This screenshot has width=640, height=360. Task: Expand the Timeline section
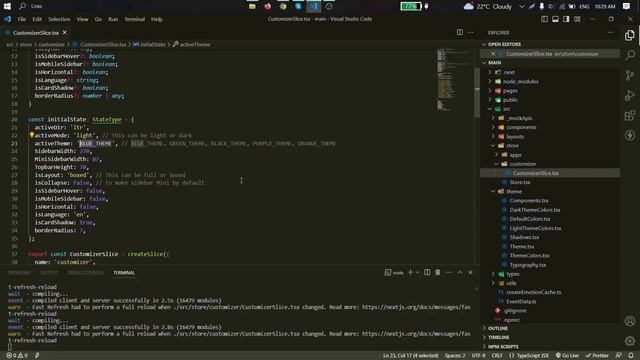point(551,337)
